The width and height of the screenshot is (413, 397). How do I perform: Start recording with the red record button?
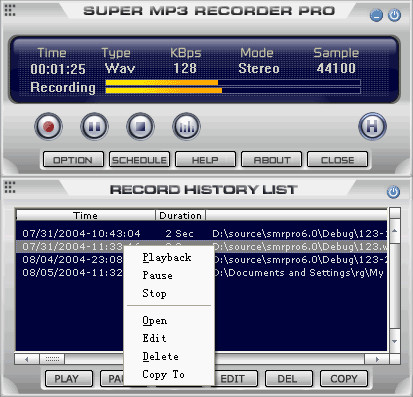point(48,127)
